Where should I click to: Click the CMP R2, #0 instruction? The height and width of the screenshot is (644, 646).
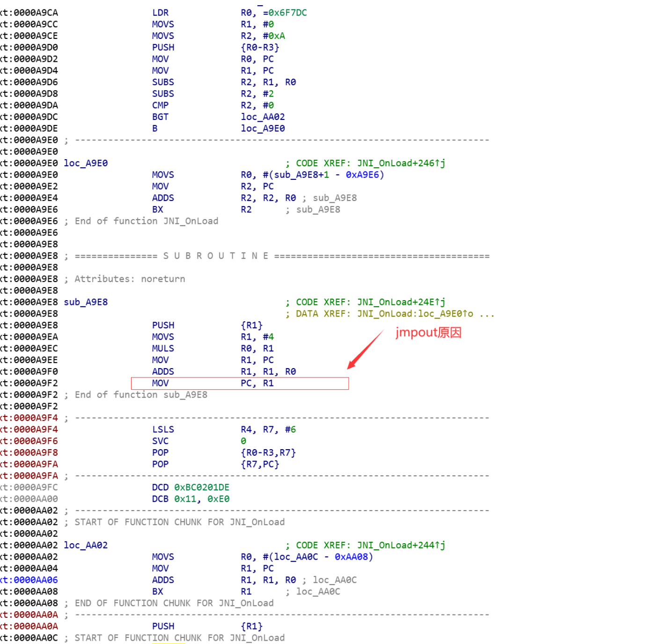click(213, 105)
